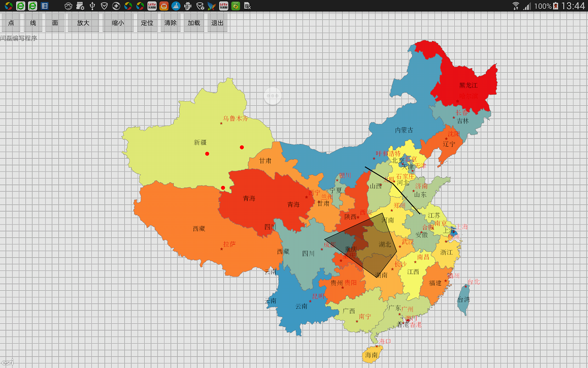Tap the floating three-dot round button
The image size is (588, 368).
(272, 96)
